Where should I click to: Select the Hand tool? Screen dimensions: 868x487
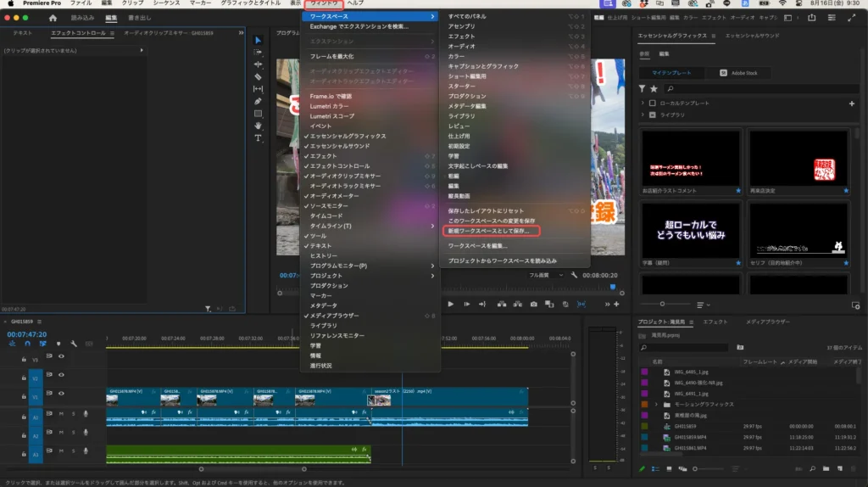[259, 126]
